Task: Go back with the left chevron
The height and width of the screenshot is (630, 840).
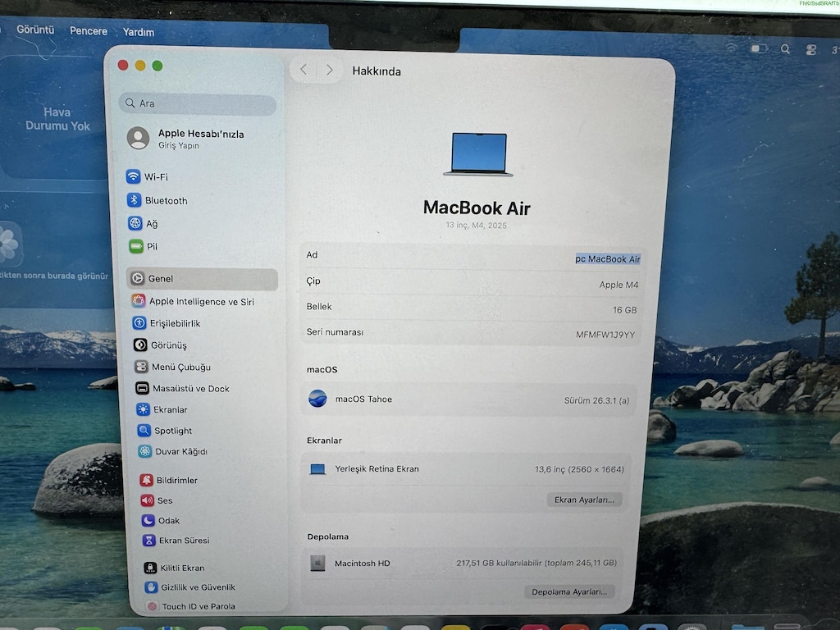Action: tap(304, 69)
